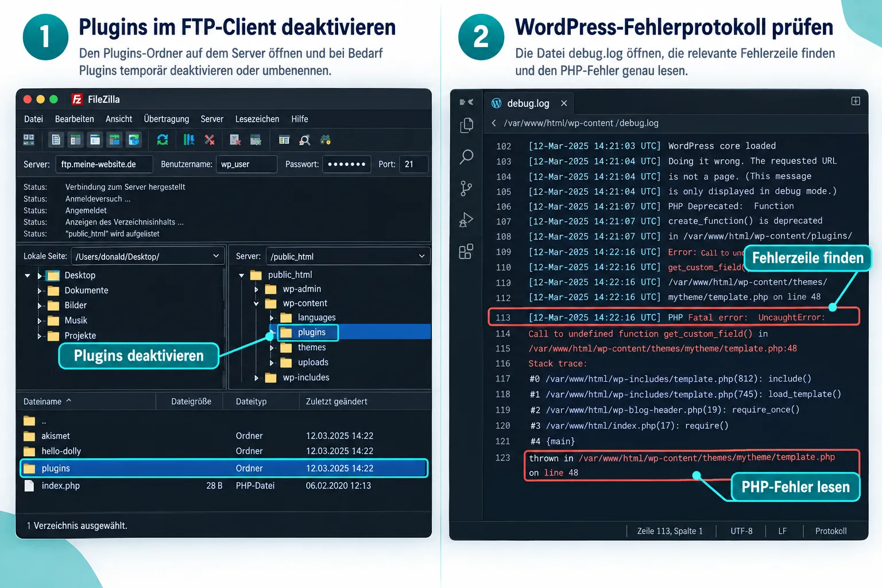Click breadcrumb back chevron before /var/www/html
The image size is (882, 588).
[x=494, y=123]
